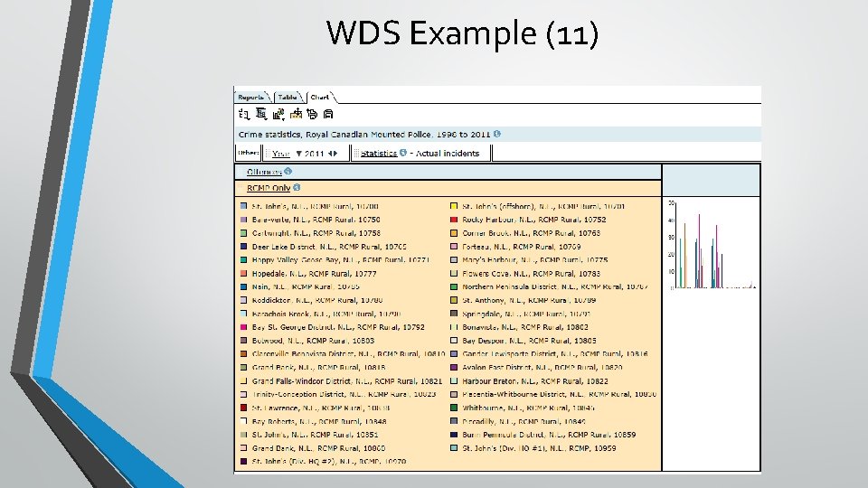Screen dimensions: 868x488
Task: Click the Year dimension link
Action: coord(280,154)
